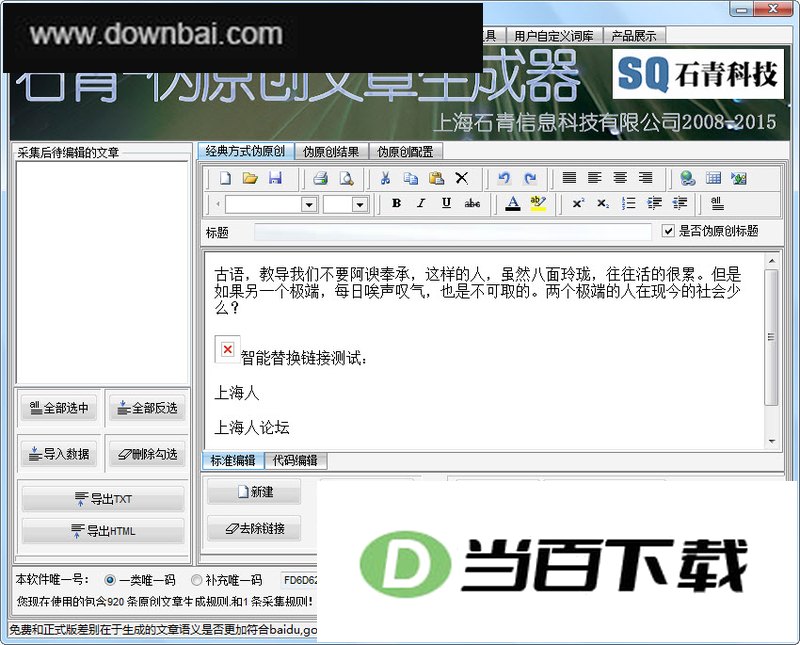Click the 删除勾选 button
Image resolution: width=800 pixels, height=645 pixels.
coord(147,454)
